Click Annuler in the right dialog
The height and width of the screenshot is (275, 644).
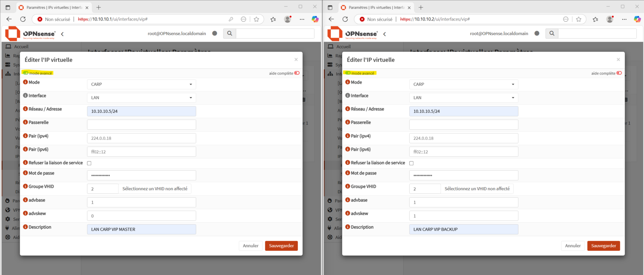pyautogui.click(x=572, y=246)
